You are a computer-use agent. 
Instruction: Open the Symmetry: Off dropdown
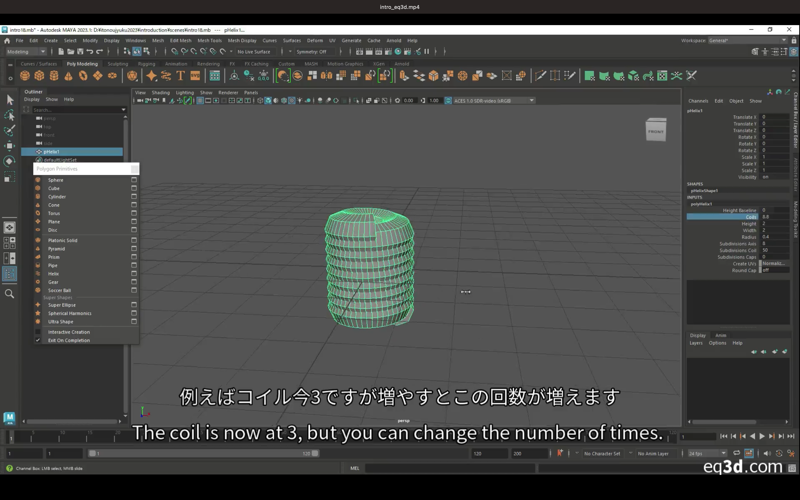pos(315,52)
